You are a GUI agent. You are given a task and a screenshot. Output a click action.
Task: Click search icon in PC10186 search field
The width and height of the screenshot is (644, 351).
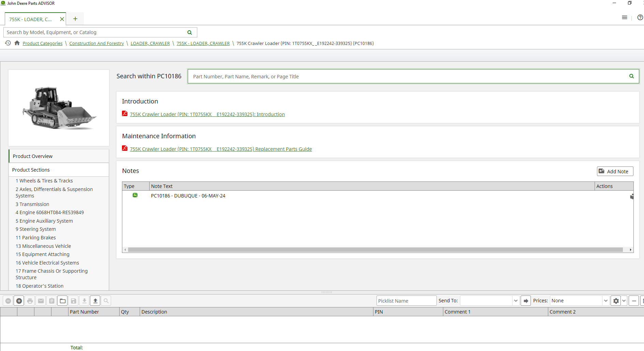click(631, 76)
